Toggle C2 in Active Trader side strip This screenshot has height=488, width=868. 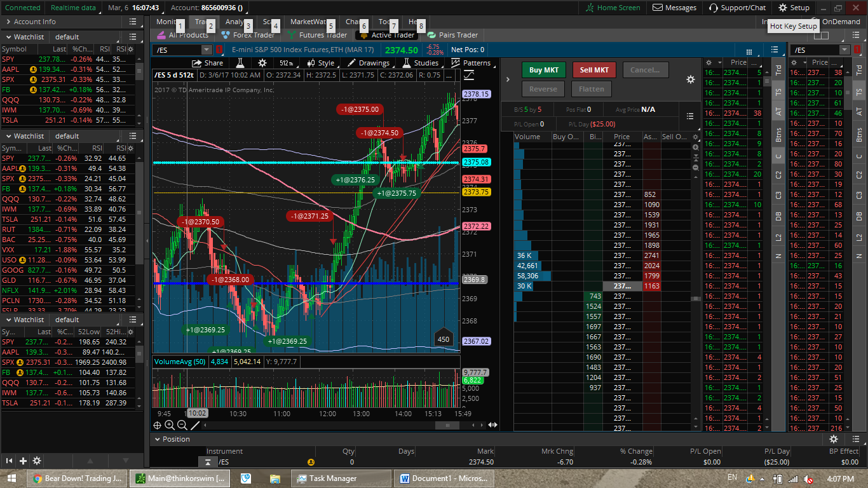pos(779,175)
